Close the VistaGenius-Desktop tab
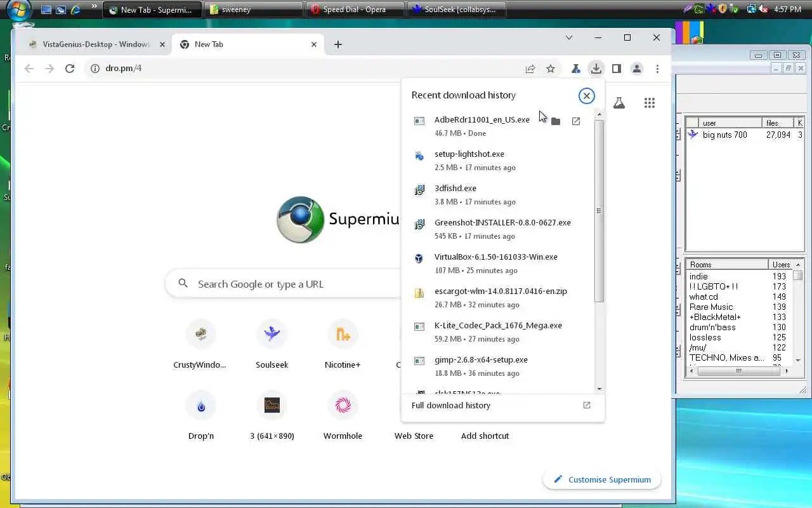The height and width of the screenshot is (508, 812). click(x=162, y=44)
